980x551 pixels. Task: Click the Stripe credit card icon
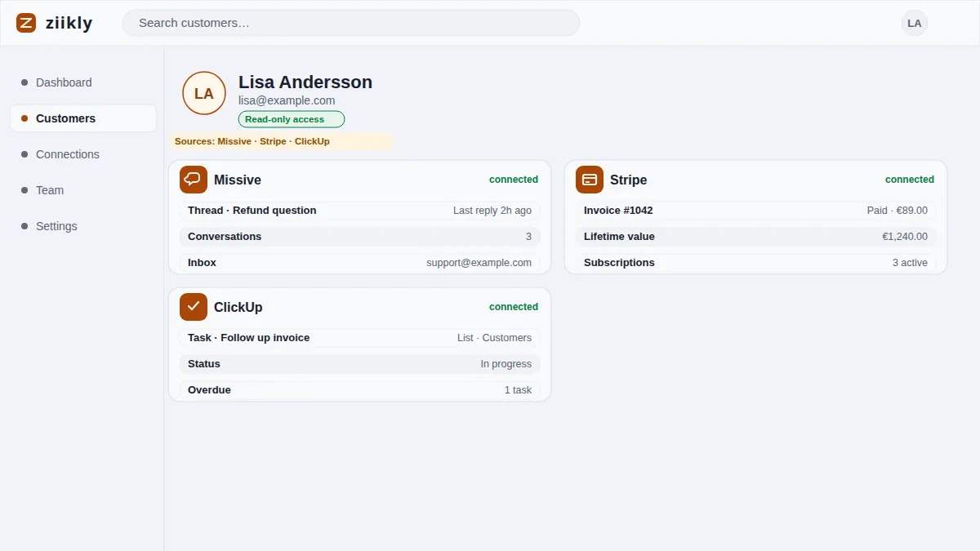point(590,180)
